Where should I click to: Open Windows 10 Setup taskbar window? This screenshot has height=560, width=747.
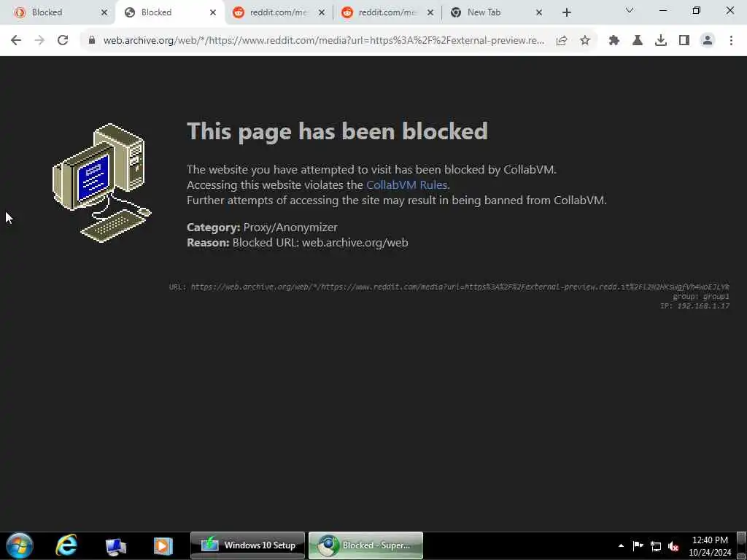(x=248, y=545)
